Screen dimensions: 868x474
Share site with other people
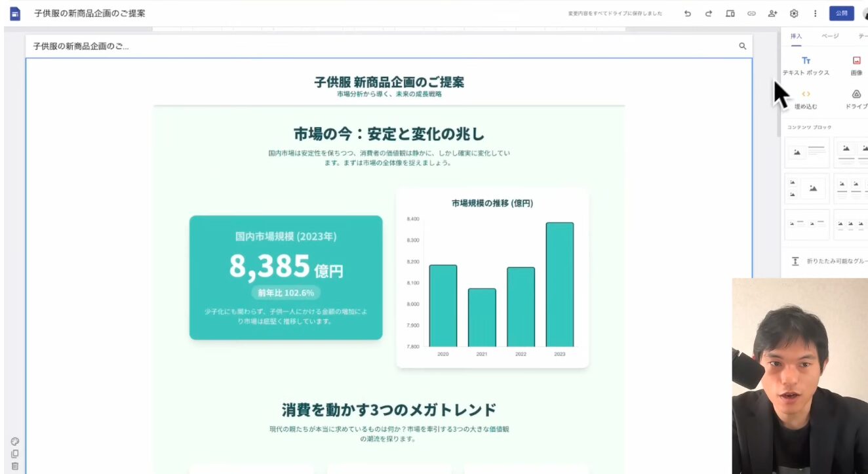(x=773, y=13)
